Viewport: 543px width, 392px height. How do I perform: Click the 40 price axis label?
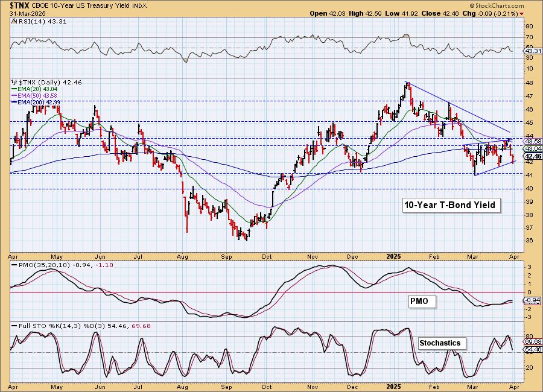[530, 189]
